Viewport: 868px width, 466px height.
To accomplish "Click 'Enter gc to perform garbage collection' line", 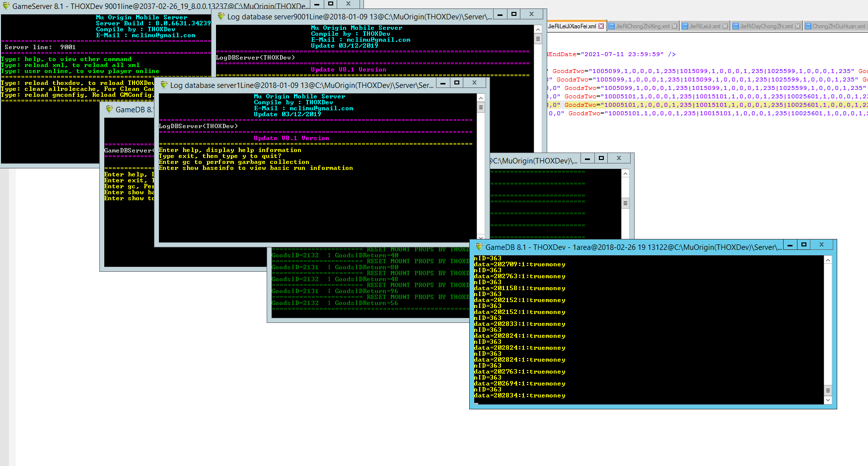I will pos(234,162).
